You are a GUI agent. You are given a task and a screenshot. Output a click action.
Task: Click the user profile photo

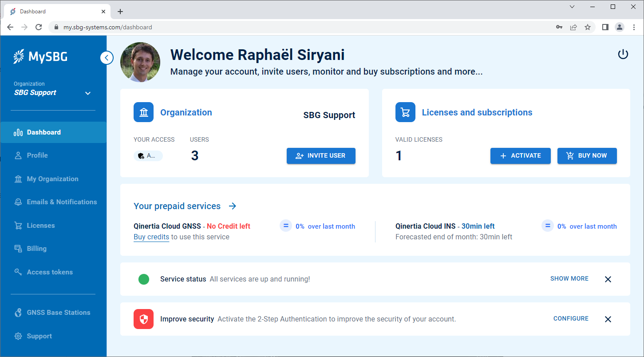tap(140, 62)
